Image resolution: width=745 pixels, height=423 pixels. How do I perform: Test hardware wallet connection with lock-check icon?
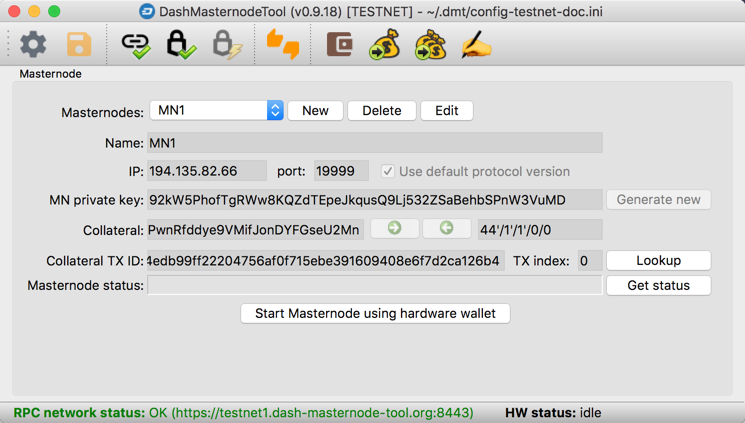pos(181,45)
